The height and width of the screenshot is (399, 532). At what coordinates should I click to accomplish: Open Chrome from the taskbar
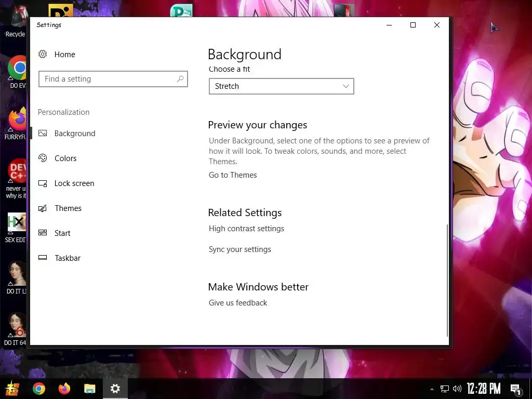coord(39,389)
